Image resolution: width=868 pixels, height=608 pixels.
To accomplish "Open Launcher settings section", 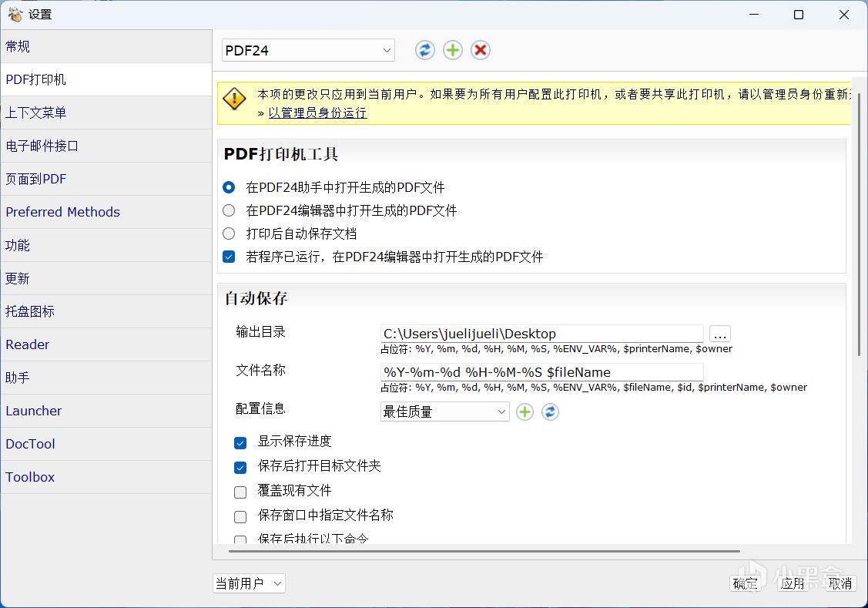I will click(x=106, y=411).
